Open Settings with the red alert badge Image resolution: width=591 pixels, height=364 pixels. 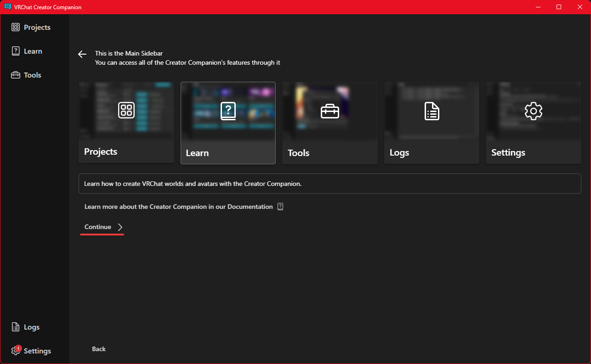tap(31, 351)
